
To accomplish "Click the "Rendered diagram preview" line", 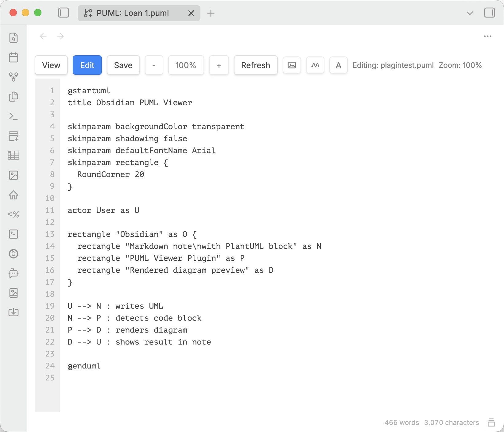I will [175, 270].
